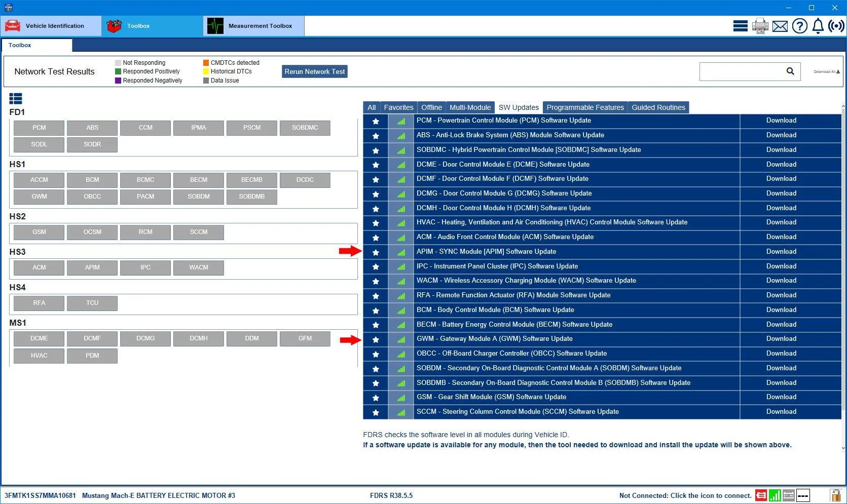Viewport: 847px width, 504px height.
Task: Toggle favorite star for ABS Module Software Update
Action: click(376, 136)
